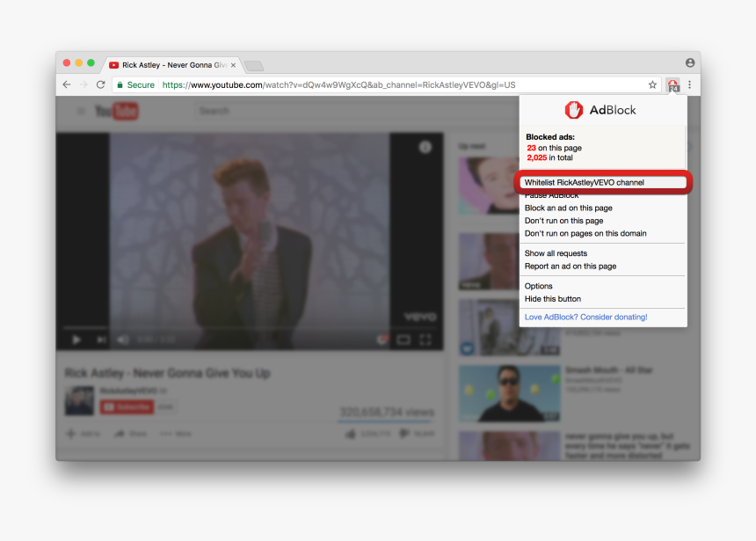Choose Report an ad on this page

click(x=571, y=266)
